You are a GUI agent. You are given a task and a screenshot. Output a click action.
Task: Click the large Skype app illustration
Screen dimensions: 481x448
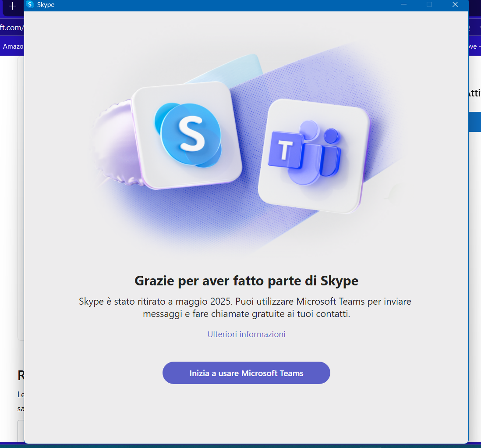[x=187, y=135]
